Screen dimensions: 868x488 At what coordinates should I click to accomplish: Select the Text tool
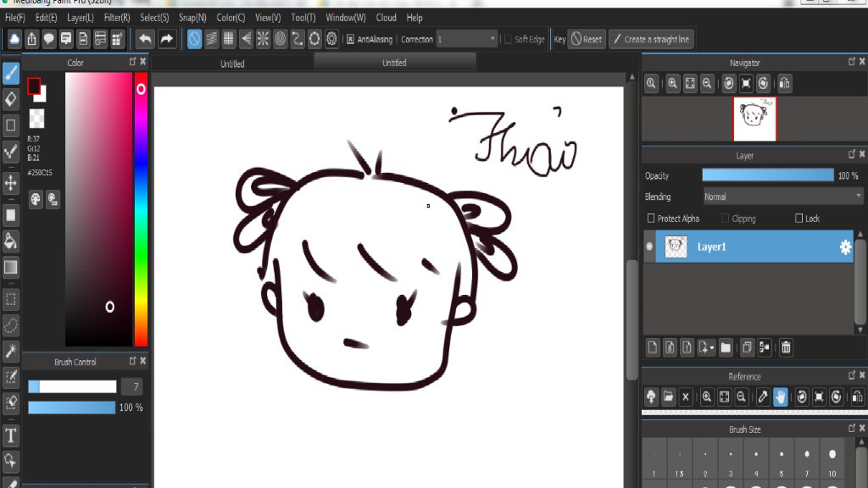click(11, 435)
